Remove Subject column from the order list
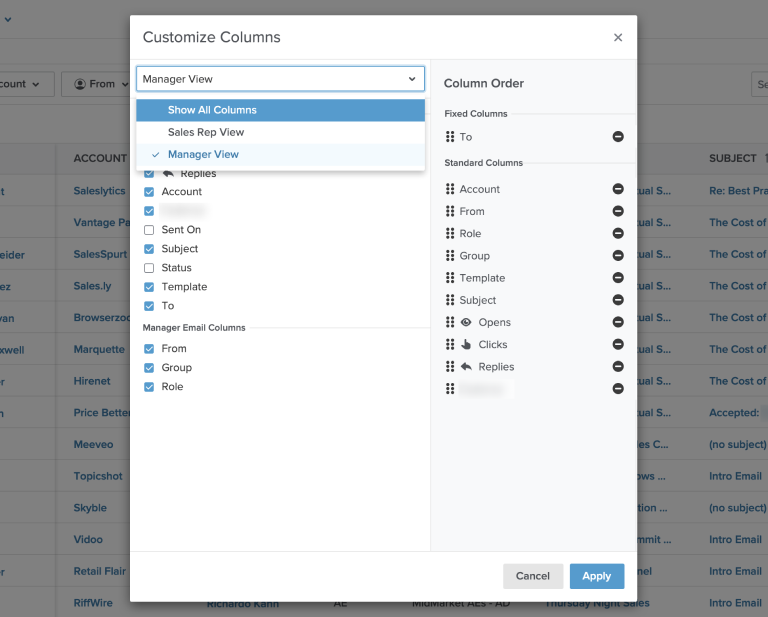The image size is (768, 617). [618, 300]
